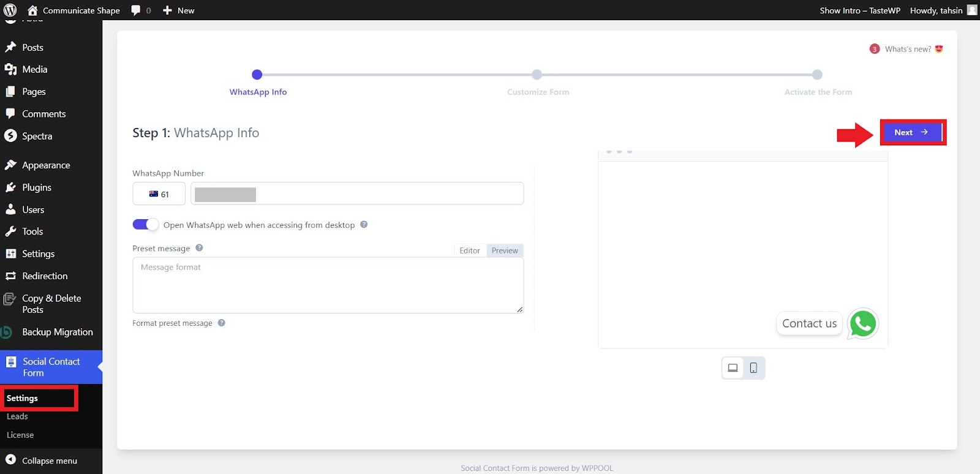Image resolution: width=980 pixels, height=474 pixels.
Task: Click the Collapse menu arrow icon
Action: (x=10, y=460)
